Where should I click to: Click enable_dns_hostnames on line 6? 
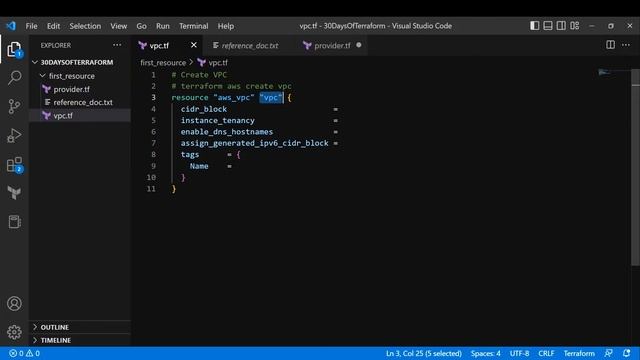(227, 132)
